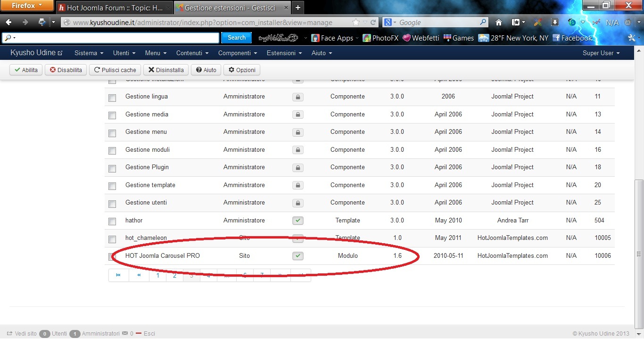Open Kyusho Udine site link in navbar
Image resolution: width=644 pixels, height=362 pixels.
click(x=36, y=53)
